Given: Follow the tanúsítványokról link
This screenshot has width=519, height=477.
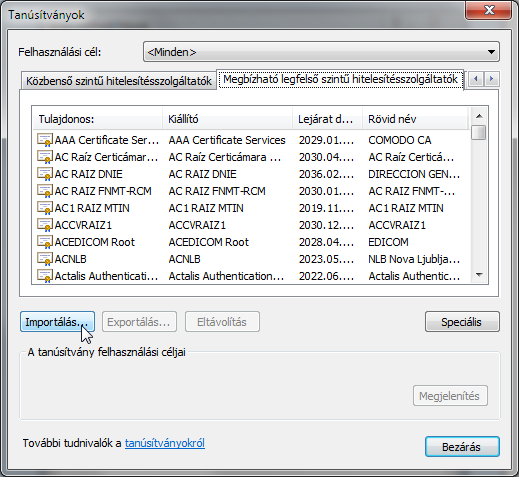Looking at the screenshot, I should (x=165, y=443).
